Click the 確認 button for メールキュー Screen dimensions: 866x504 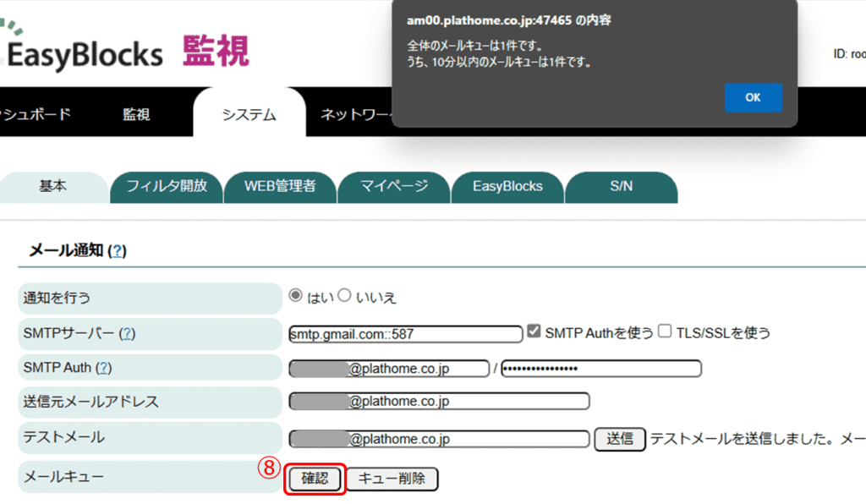pyautogui.click(x=314, y=478)
